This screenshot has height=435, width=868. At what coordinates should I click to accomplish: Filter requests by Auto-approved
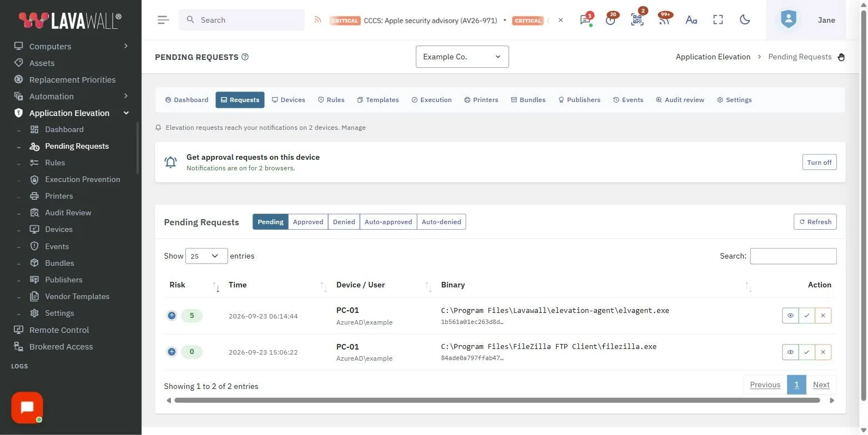[x=388, y=222]
